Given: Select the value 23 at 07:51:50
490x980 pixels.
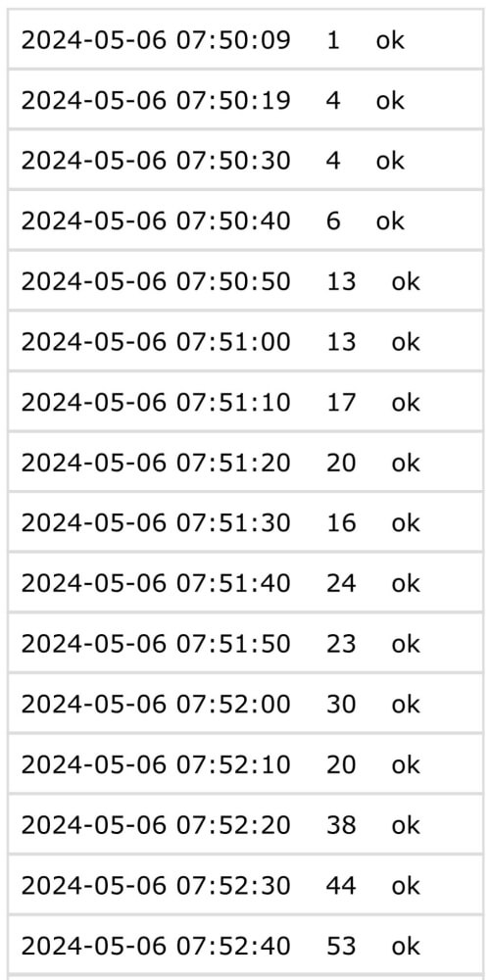Looking at the screenshot, I should [341, 644].
